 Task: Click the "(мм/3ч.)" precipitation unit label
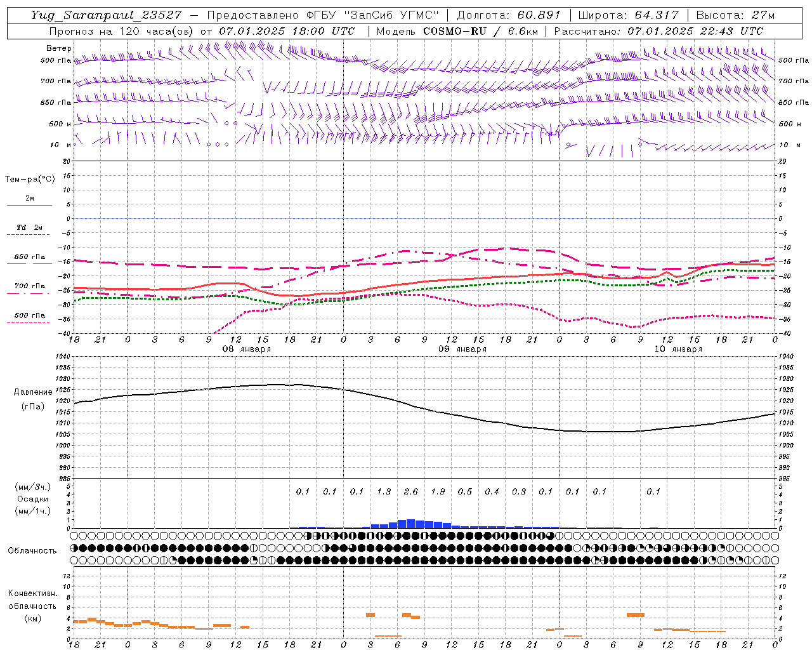coord(33,487)
